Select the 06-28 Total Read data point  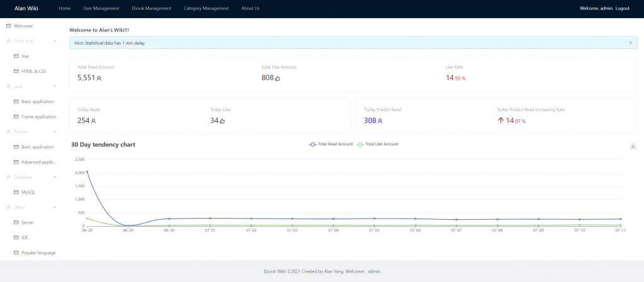tap(87, 171)
